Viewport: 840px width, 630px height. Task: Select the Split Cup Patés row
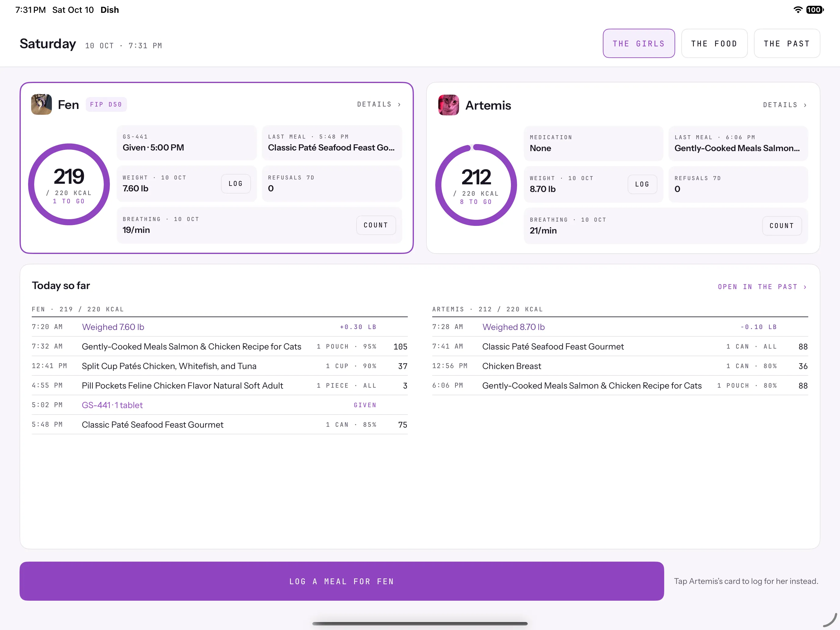point(220,366)
